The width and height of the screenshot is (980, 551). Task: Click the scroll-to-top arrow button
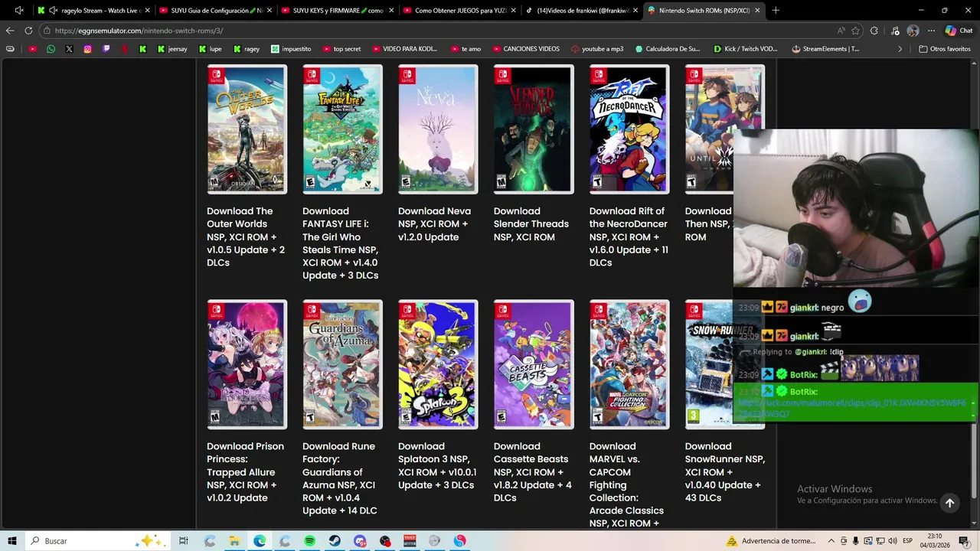click(x=949, y=503)
